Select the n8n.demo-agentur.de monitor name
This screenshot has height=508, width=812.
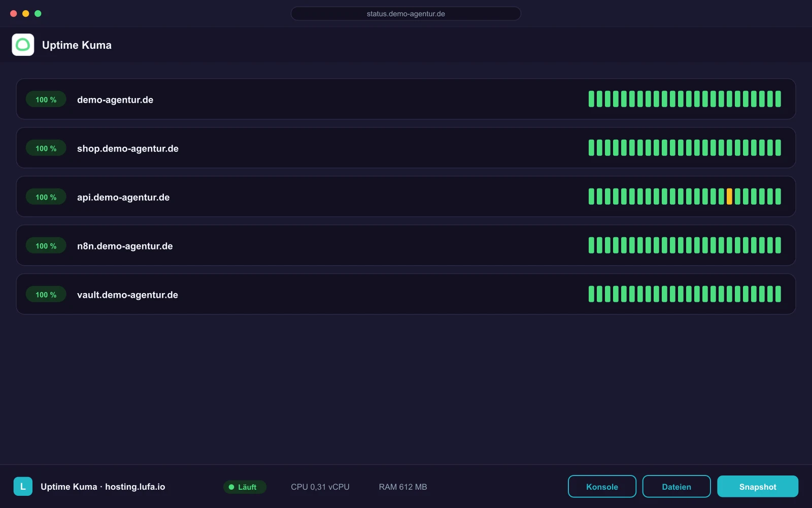(x=125, y=246)
